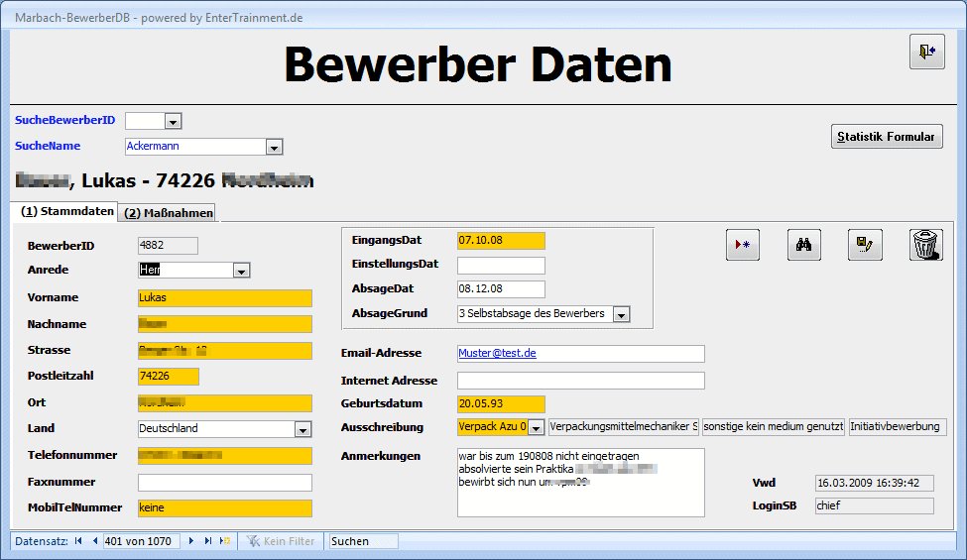Click the binoculars search icon
Screen dimensions: 967x560
click(804, 245)
